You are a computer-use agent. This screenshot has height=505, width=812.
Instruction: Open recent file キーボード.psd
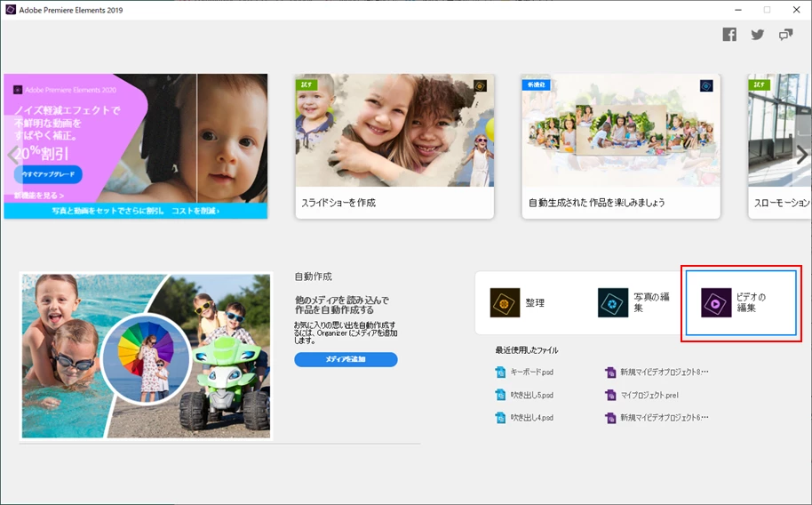pyautogui.click(x=532, y=373)
